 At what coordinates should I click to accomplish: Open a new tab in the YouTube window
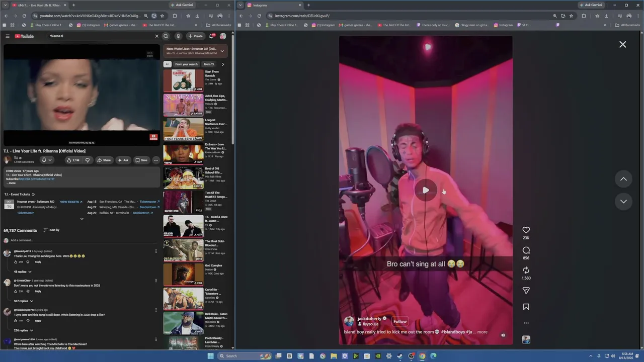click(73, 5)
